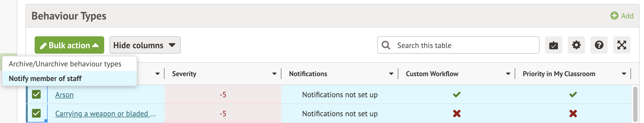Choose Notify member of staff option
This screenshot has height=123, width=644.
45,79
